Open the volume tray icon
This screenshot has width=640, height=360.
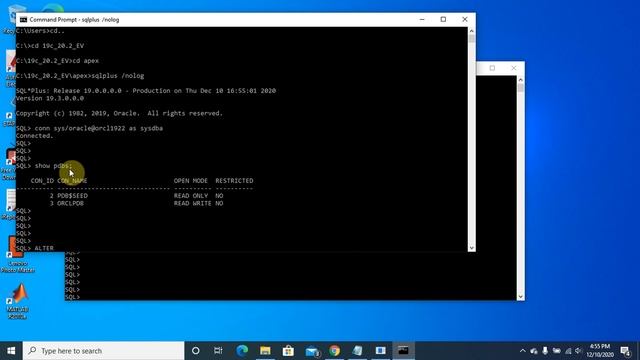[x=578, y=351]
